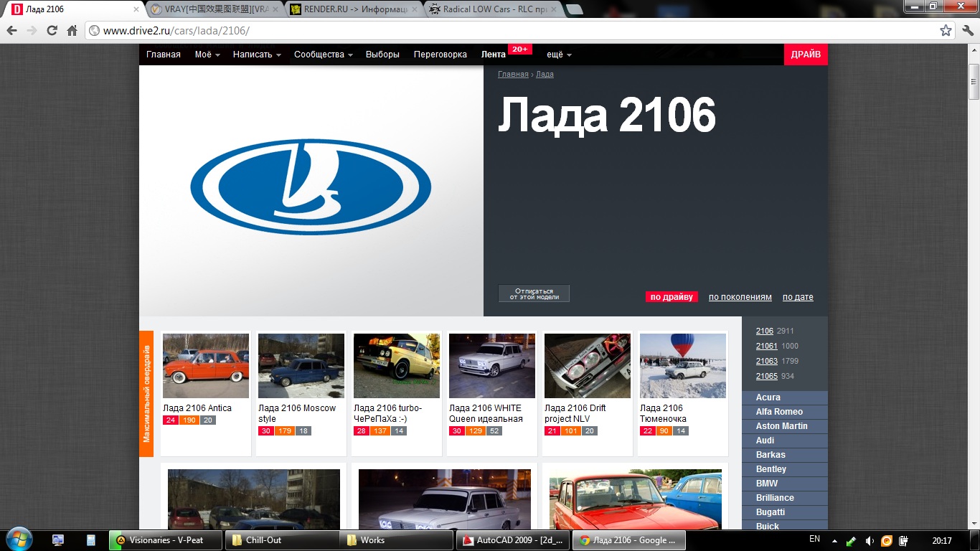Sort by по драйву
The height and width of the screenshot is (551, 980).
click(672, 297)
